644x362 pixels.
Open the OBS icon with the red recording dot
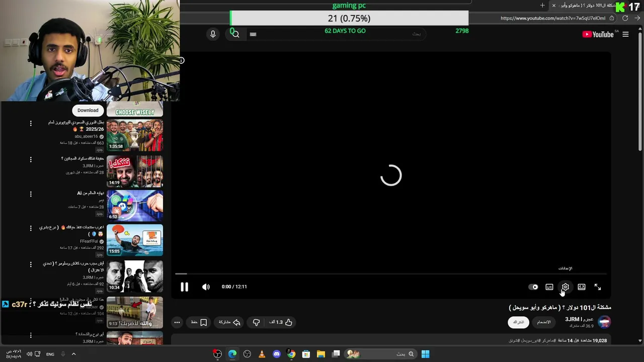click(x=217, y=354)
